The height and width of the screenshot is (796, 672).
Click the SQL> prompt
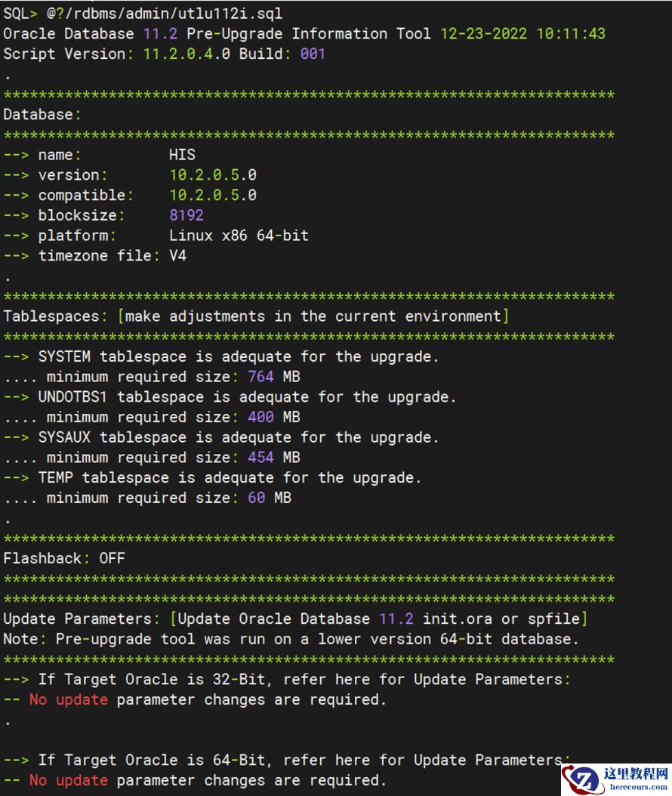coord(21,13)
